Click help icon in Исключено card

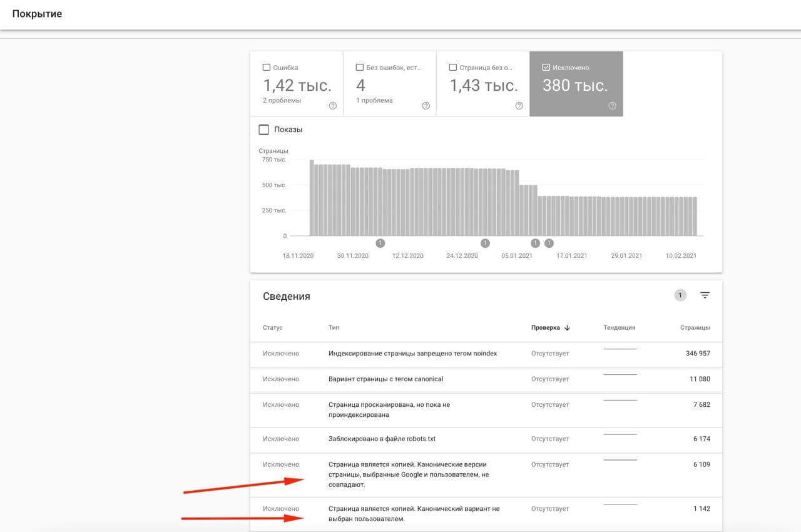click(612, 106)
